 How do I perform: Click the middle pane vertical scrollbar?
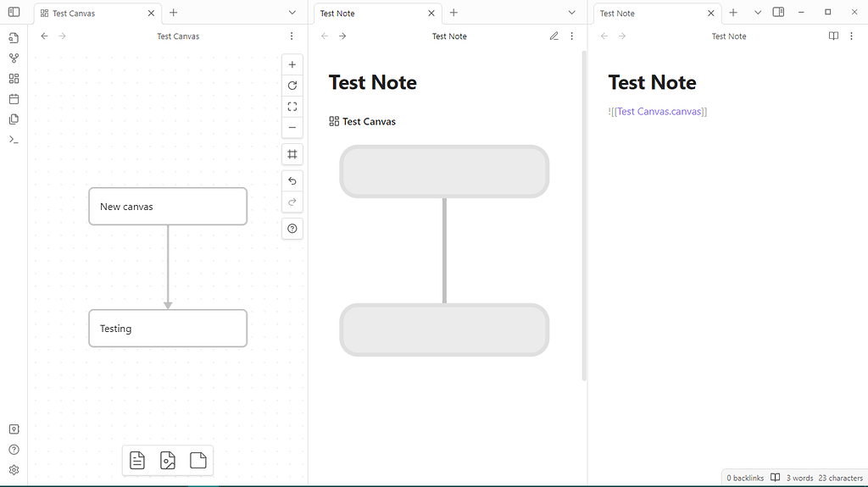pos(584,216)
